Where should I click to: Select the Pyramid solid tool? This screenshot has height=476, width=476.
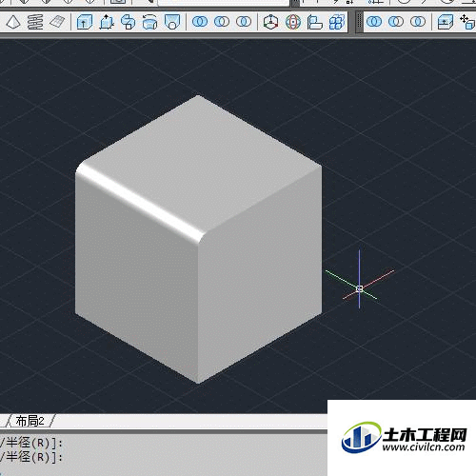pos(13,22)
